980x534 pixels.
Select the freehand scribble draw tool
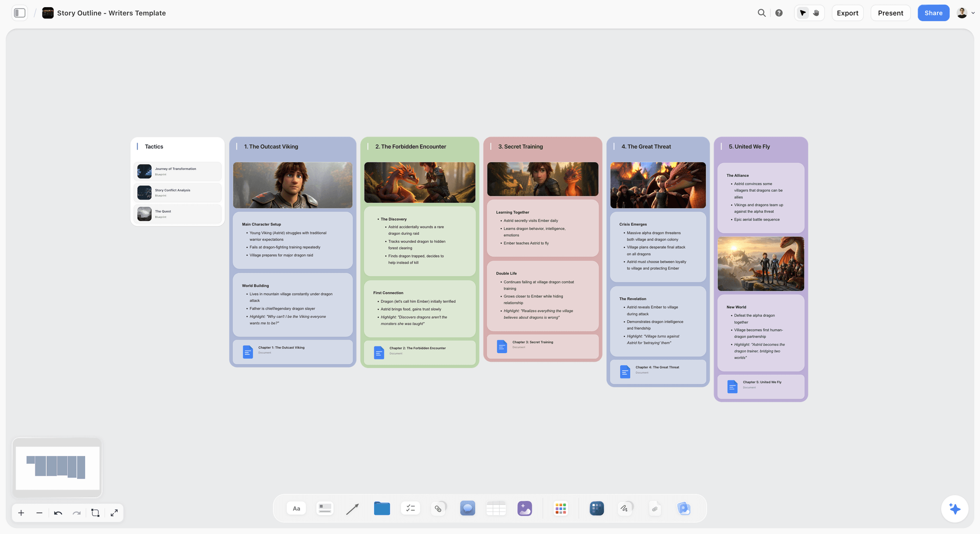pos(625,508)
